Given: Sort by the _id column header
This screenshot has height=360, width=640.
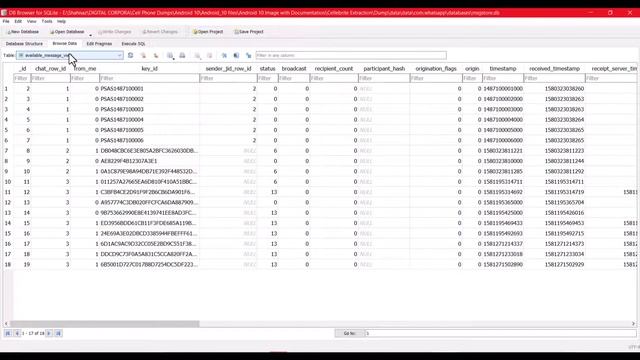Looking at the screenshot, I should point(22,69).
